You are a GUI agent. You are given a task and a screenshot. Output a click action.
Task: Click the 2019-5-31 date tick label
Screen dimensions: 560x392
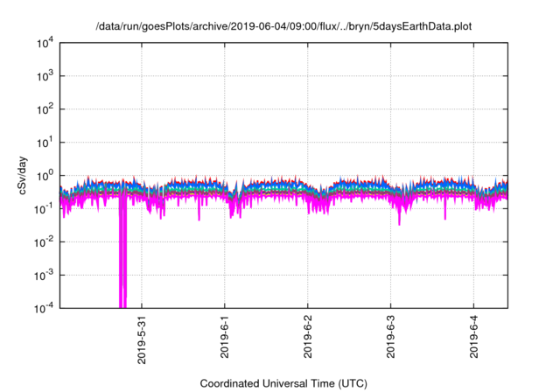(142, 339)
